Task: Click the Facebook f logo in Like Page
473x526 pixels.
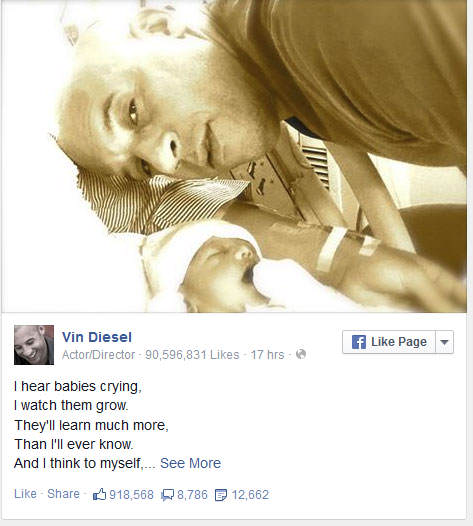Action: click(359, 342)
